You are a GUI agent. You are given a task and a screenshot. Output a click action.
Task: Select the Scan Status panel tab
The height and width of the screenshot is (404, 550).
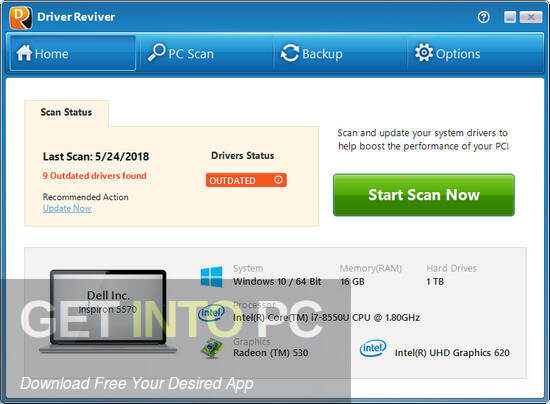tap(66, 112)
